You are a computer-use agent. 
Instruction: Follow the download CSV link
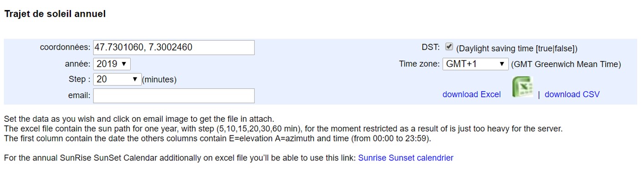(572, 94)
